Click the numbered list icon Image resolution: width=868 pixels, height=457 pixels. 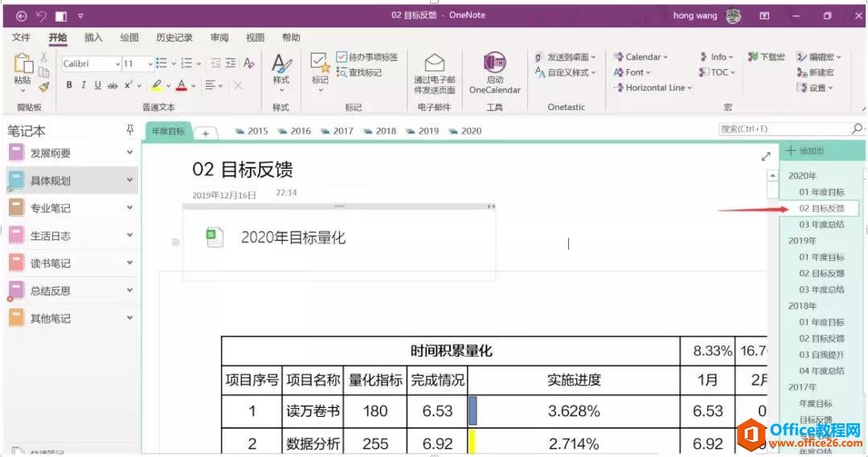pyautogui.click(x=186, y=63)
